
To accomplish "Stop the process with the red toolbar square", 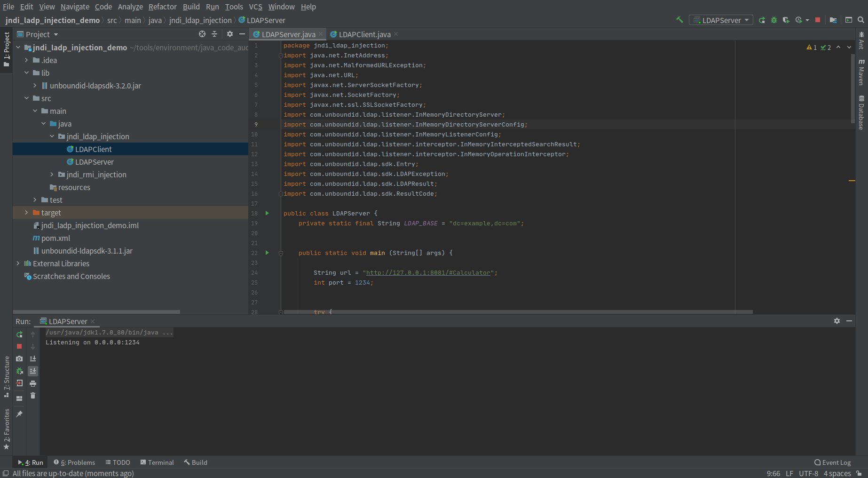I will 818,20.
